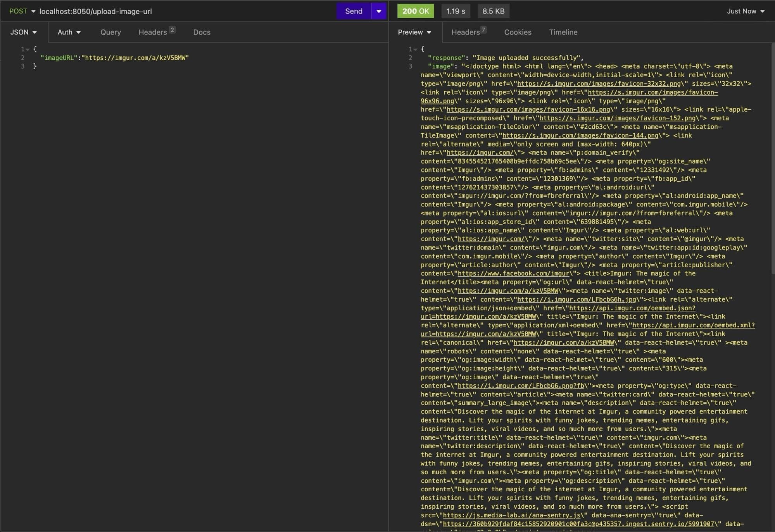Open the favicon-32x32.png link in response
The height and width of the screenshot is (532, 775).
pos(599,84)
